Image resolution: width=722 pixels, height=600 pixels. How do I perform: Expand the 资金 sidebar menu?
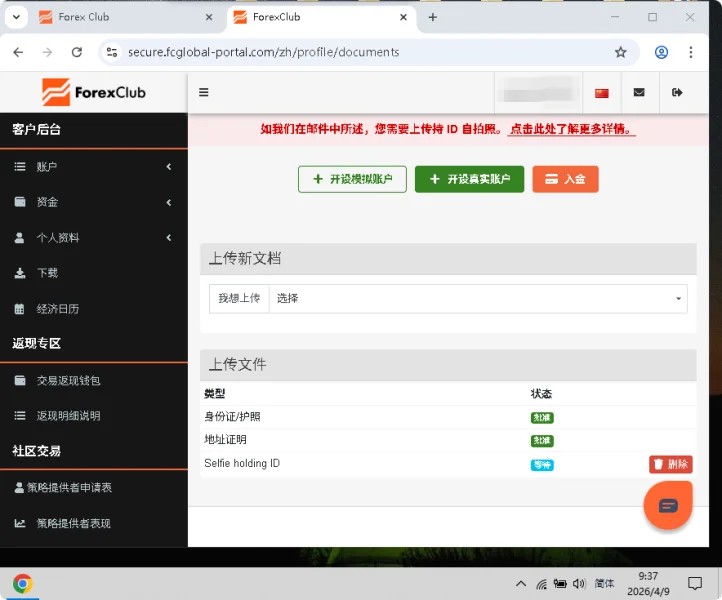click(94, 202)
